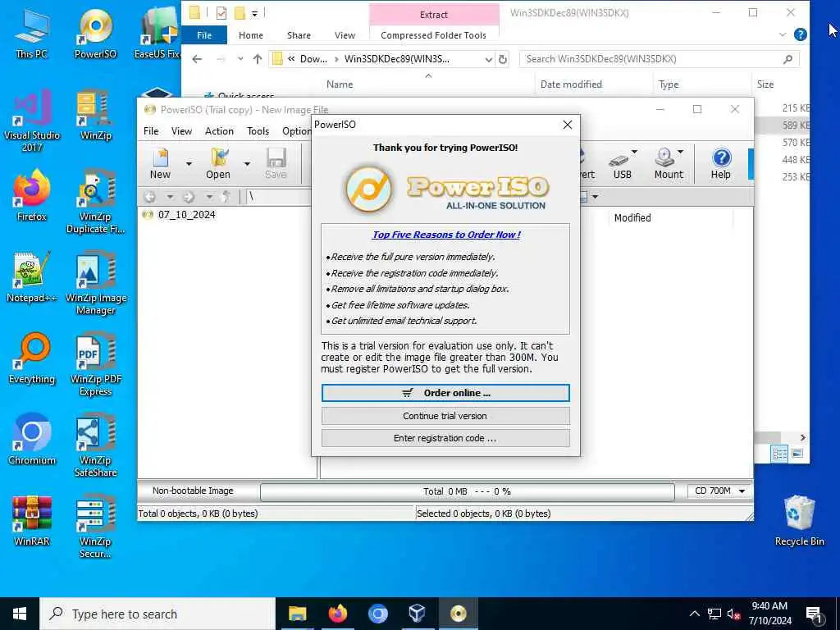The height and width of the screenshot is (630, 840).
Task: Click the USB toolbar icon in PowerISO
Action: 622,164
